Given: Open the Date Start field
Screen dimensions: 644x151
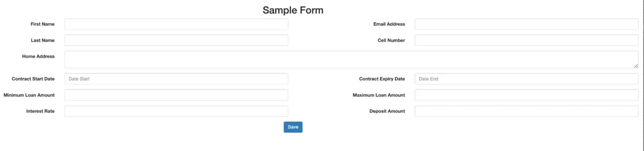Looking at the screenshot, I should (x=176, y=79).
